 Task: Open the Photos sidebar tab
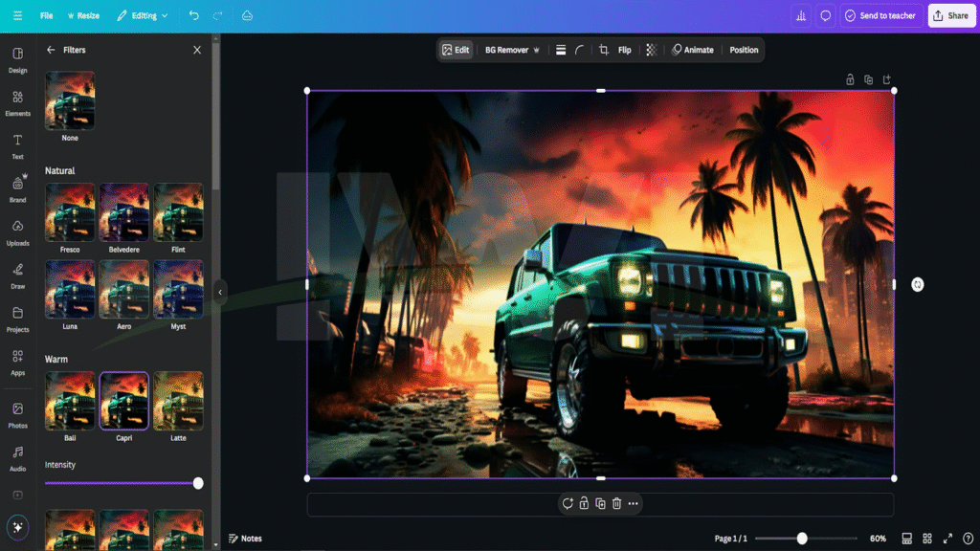coord(17,415)
